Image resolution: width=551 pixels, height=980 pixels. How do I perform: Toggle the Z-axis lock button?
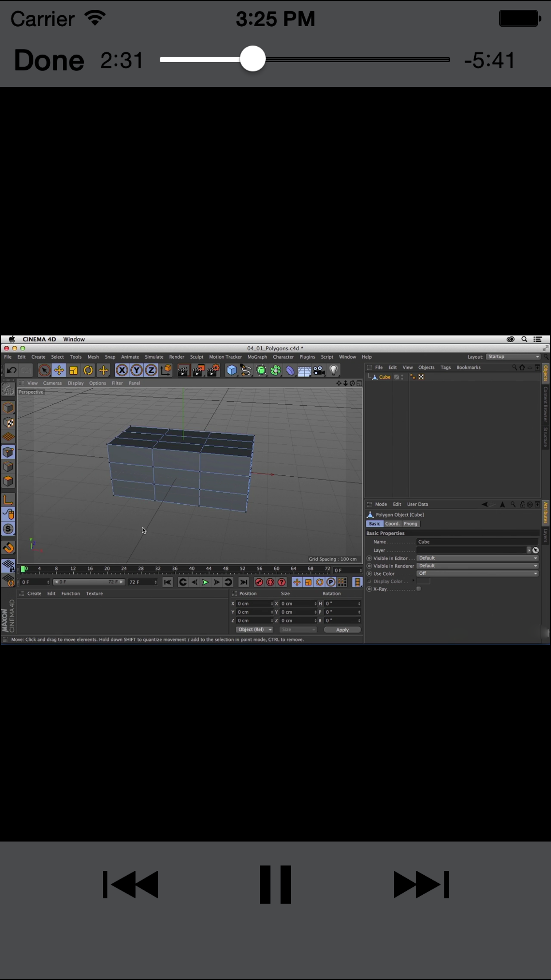(151, 370)
